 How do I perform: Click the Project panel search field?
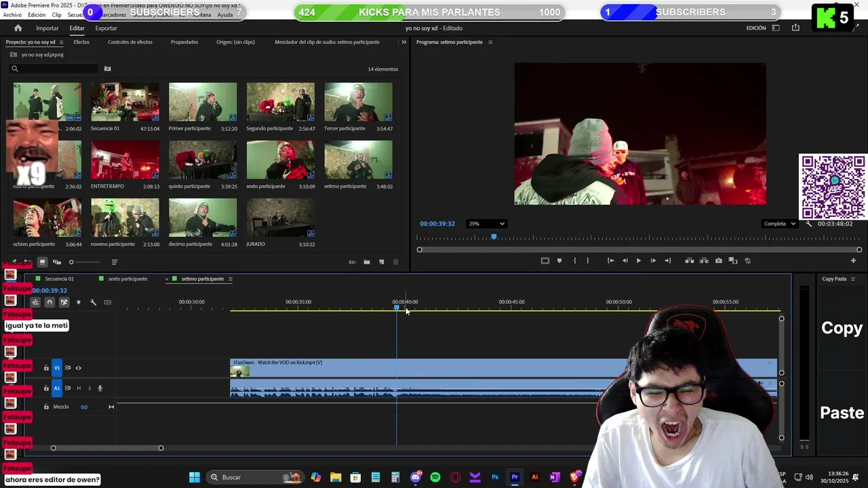(54, 68)
